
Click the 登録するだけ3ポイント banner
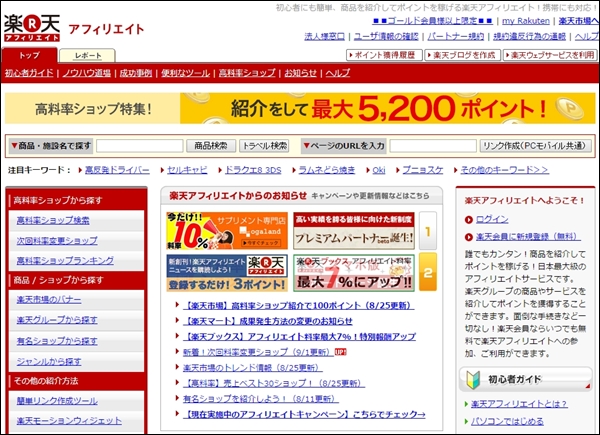coord(227,273)
